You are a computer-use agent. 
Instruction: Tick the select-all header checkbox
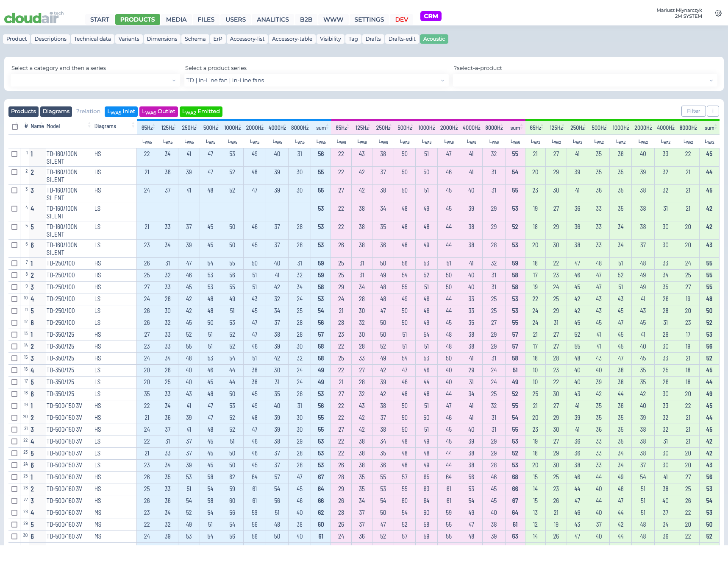(15, 126)
